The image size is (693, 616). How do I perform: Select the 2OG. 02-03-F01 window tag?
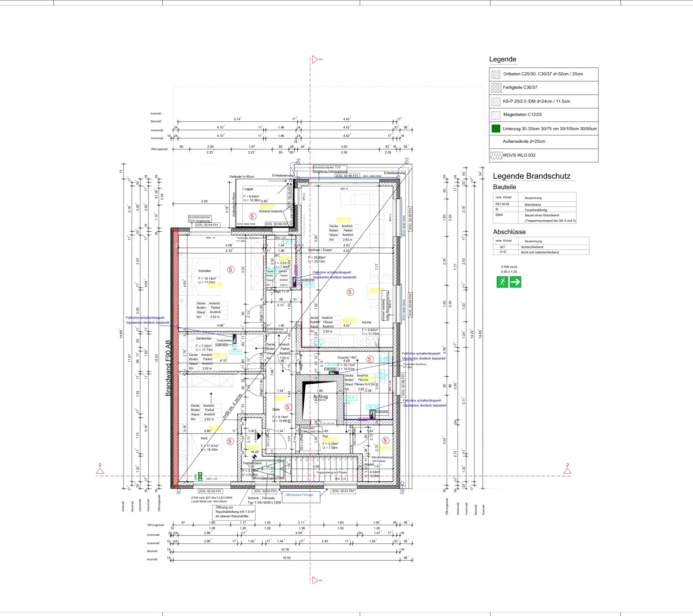(210, 491)
